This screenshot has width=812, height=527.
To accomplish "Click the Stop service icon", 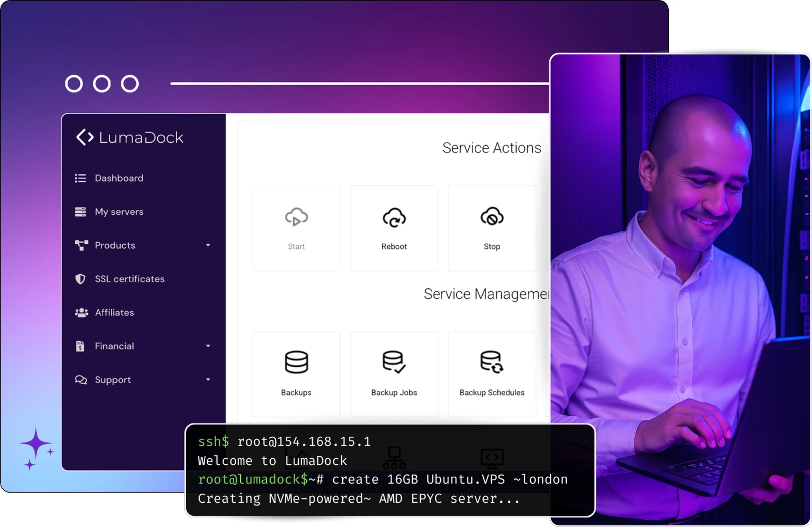I will click(492, 216).
